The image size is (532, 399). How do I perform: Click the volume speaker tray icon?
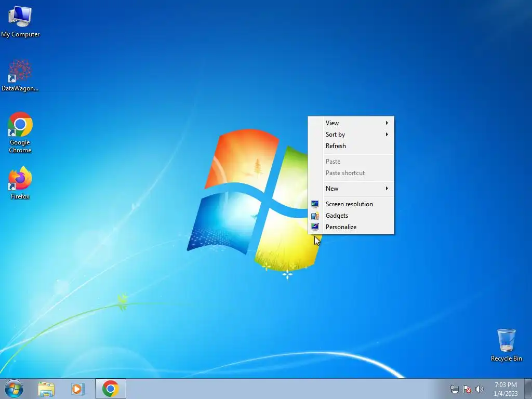pos(479,389)
